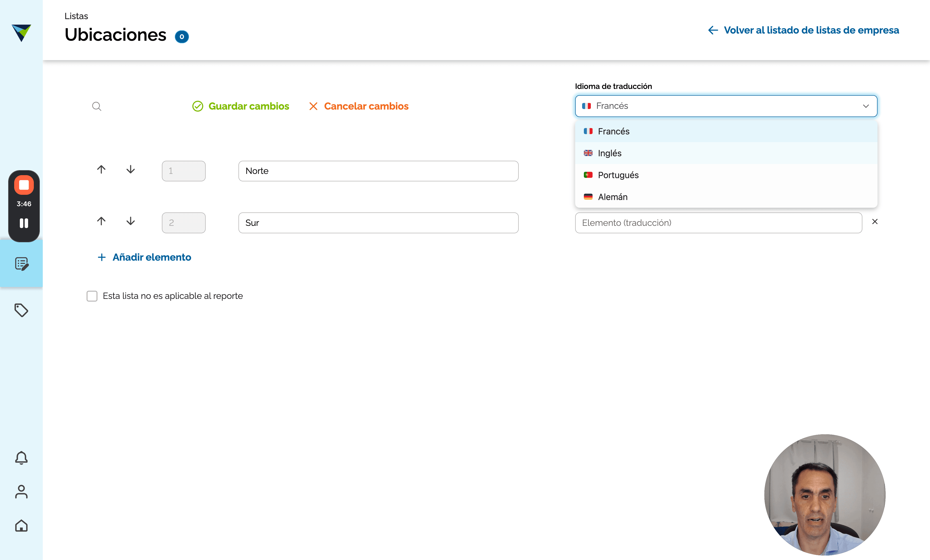Choose Portugués as the translation language
Image resolution: width=930 pixels, height=560 pixels.
[726, 175]
